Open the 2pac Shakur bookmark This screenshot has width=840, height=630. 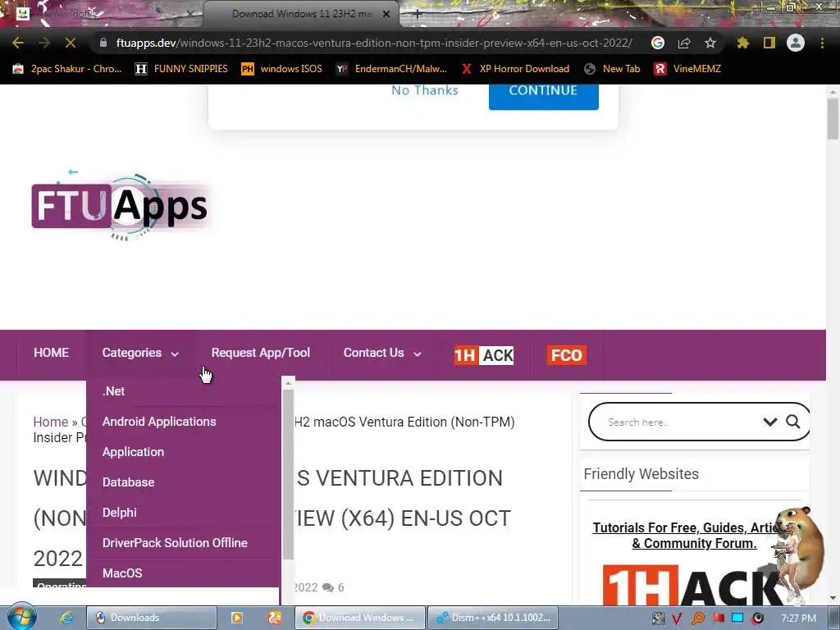tap(67, 69)
